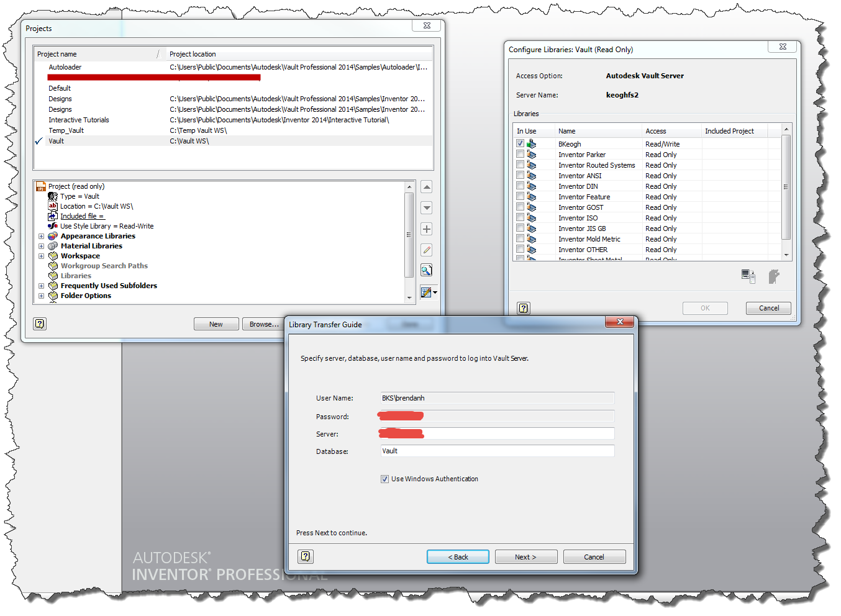The height and width of the screenshot is (616, 841).
Task: Click the Project (read only) icon
Action: 41,186
